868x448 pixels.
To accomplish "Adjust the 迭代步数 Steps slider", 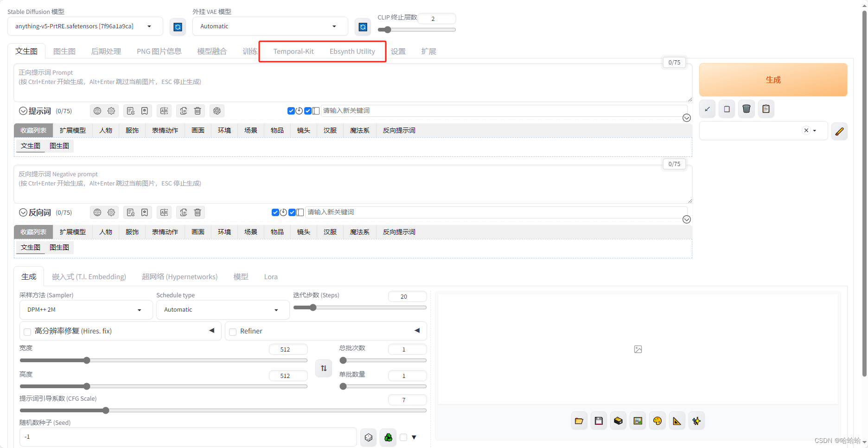I will click(x=360, y=307).
